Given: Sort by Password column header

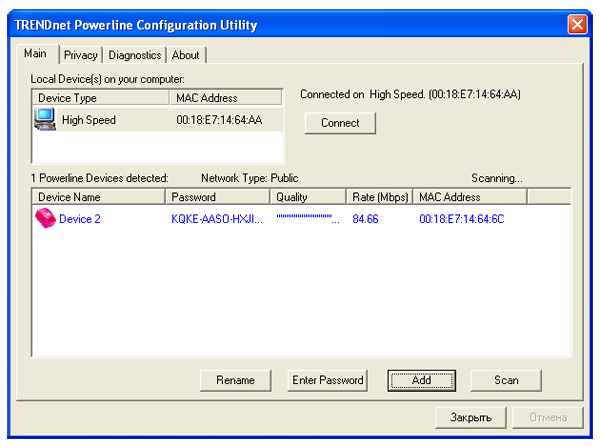Looking at the screenshot, I should coord(218,197).
